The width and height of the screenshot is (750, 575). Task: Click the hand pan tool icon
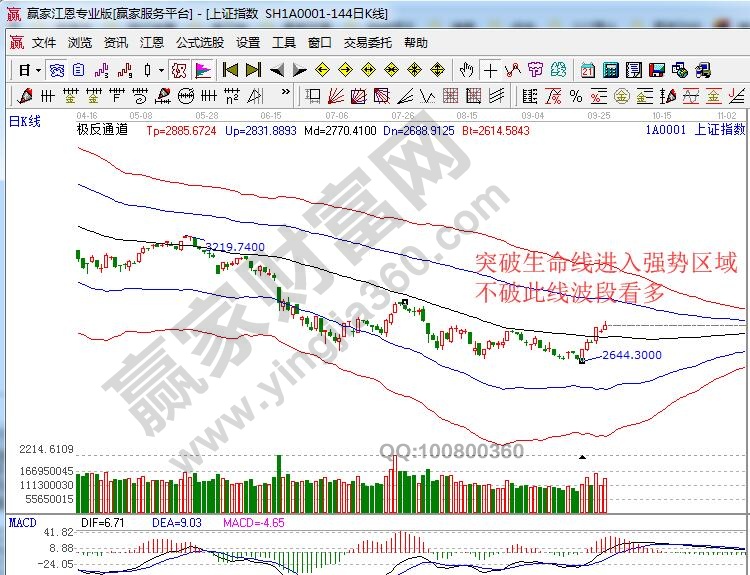tap(466, 70)
